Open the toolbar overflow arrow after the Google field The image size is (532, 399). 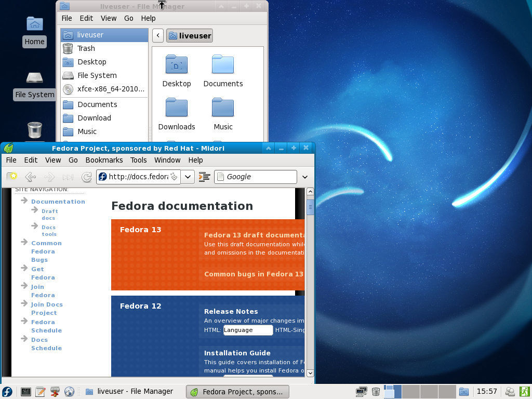pos(304,177)
